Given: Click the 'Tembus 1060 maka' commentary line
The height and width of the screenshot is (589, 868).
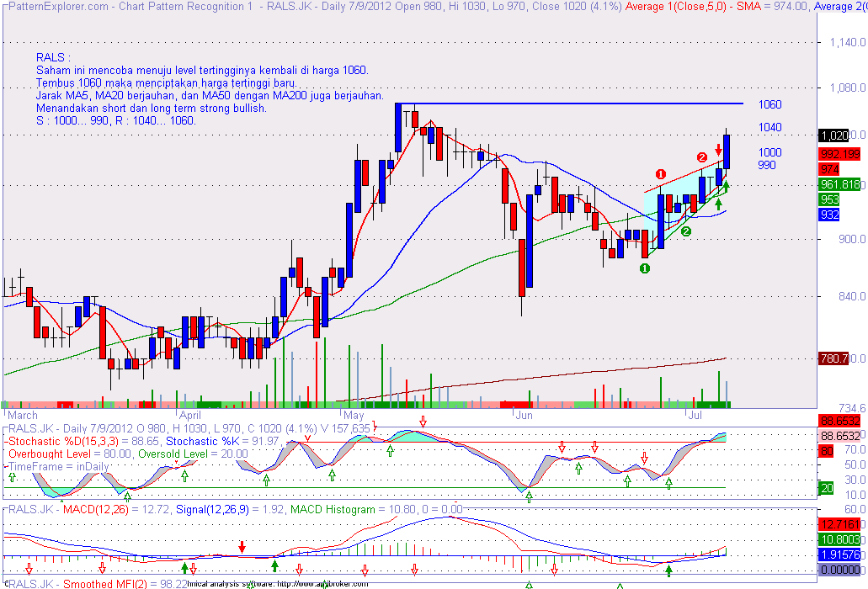Looking at the screenshot, I should 167,83.
